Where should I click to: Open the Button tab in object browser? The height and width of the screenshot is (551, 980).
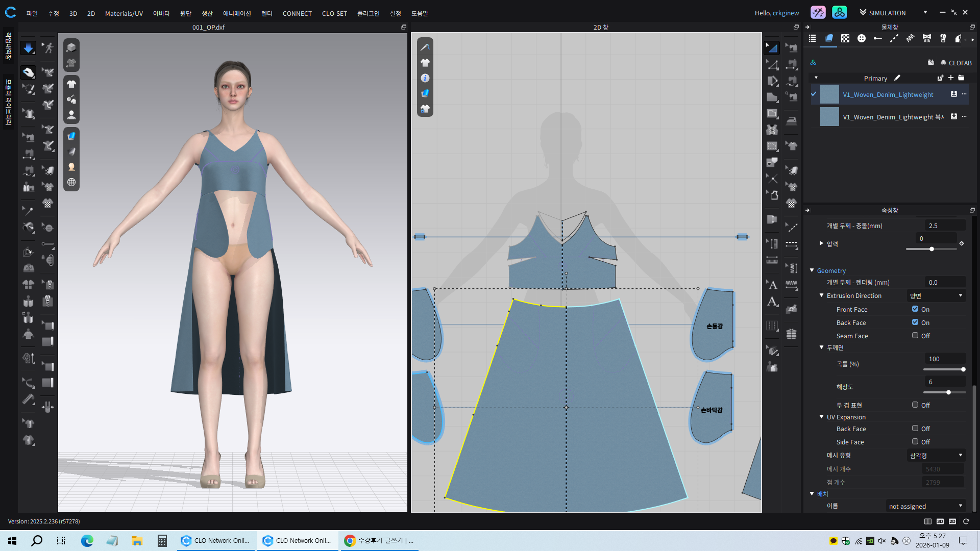862,38
